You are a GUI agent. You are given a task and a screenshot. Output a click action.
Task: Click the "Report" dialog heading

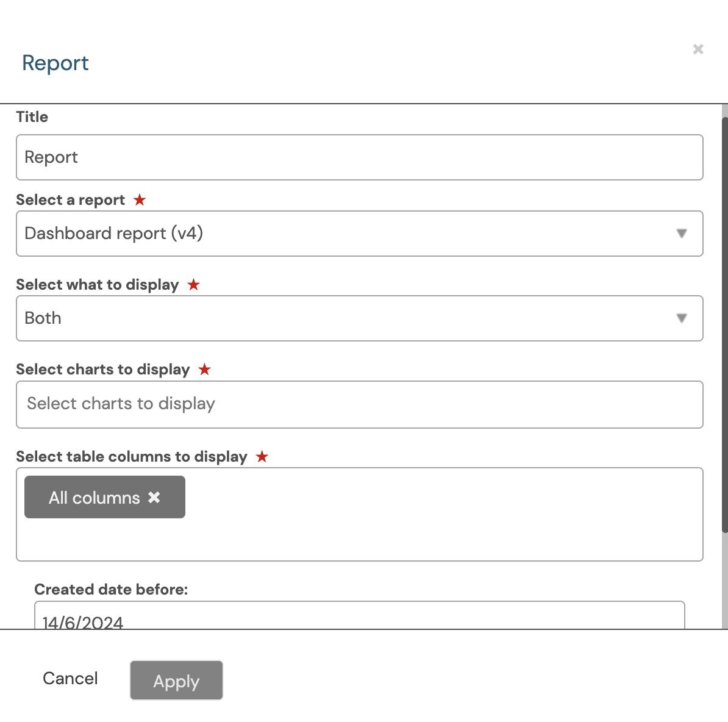tap(55, 63)
